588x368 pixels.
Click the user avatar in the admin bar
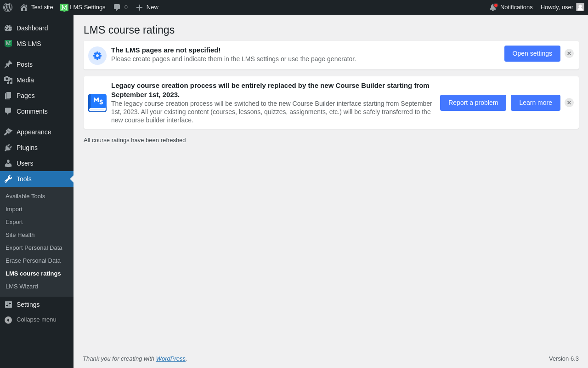click(x=580, y=7)
